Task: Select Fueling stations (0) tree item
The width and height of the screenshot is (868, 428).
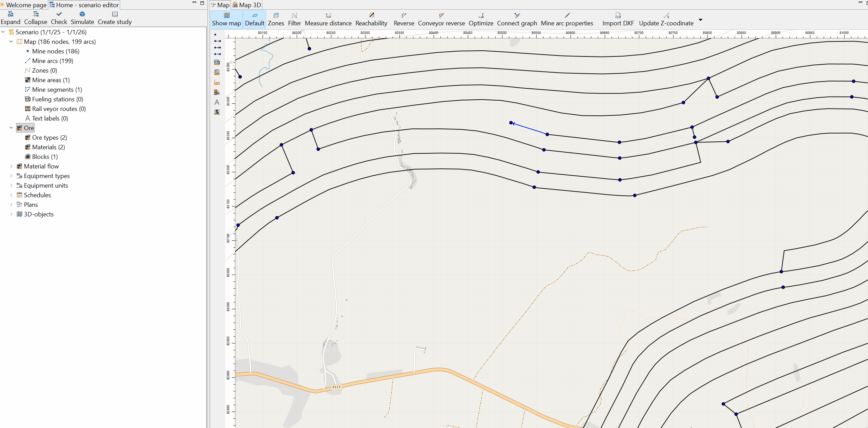Action: point(57,99)
